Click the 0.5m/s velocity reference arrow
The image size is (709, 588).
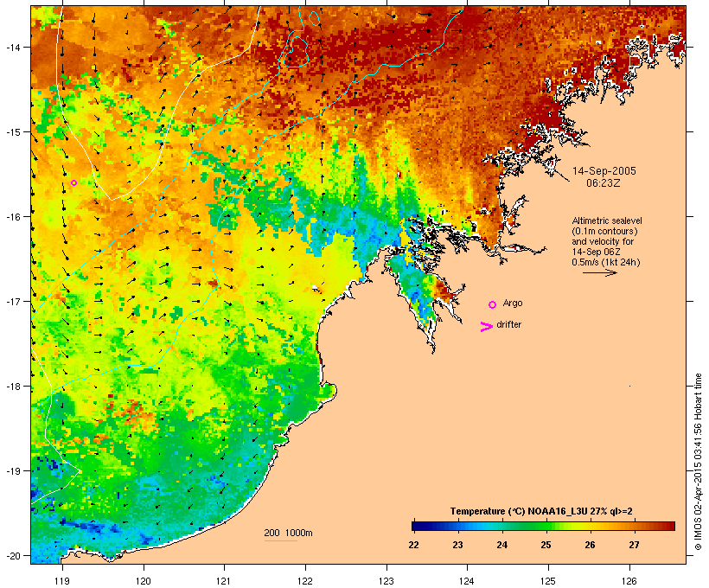pos(599,272)
